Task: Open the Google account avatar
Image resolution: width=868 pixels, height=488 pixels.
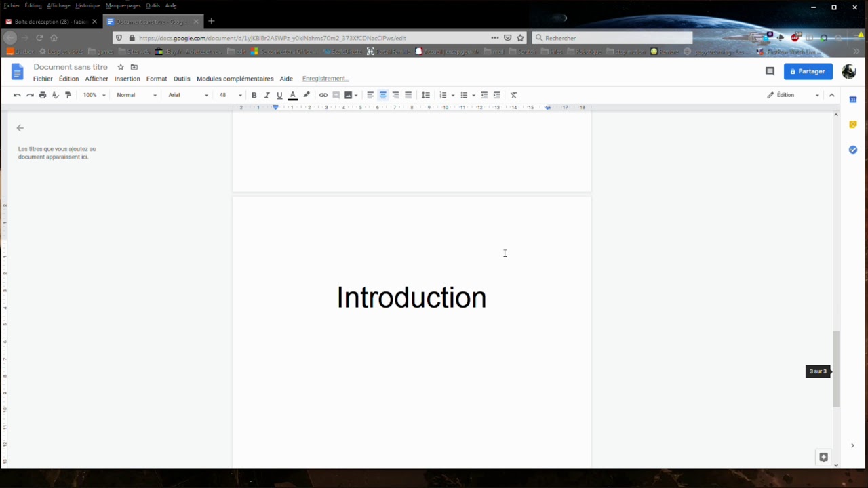Action: [x=849, y=71]
